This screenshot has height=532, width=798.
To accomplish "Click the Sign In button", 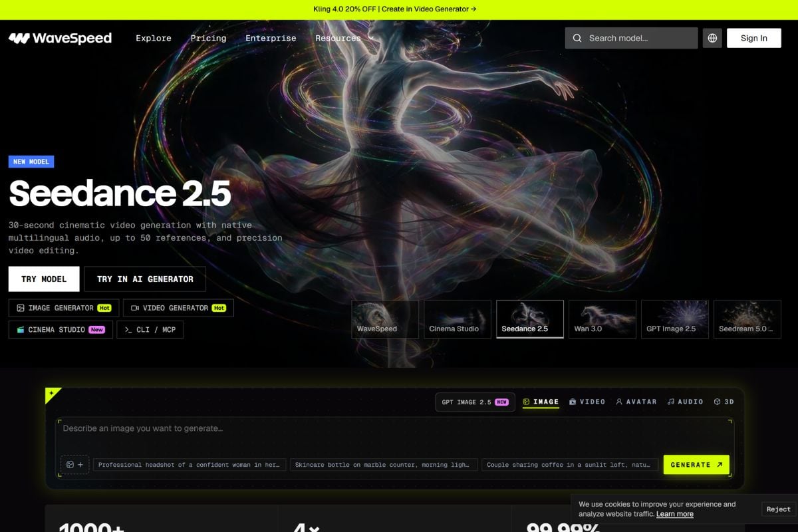I will [754, 38].
